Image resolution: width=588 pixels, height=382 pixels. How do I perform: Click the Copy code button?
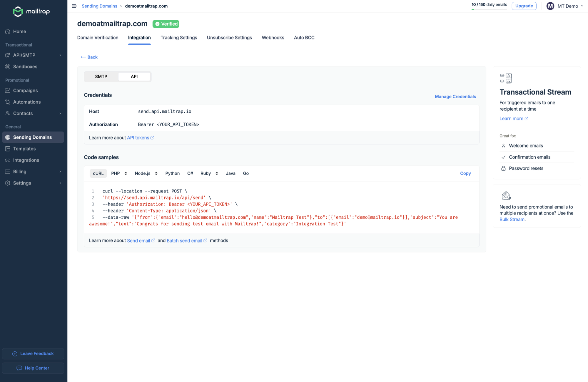click(x=465, y=173)
